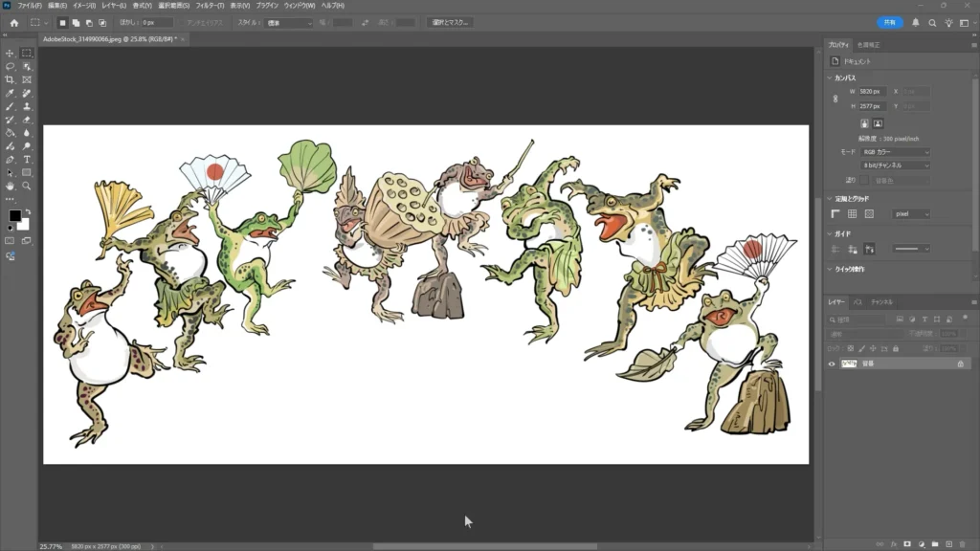Screen dimensions: 980x551
Task: Click the blue 共有 share button
Action: click(890, 23)
